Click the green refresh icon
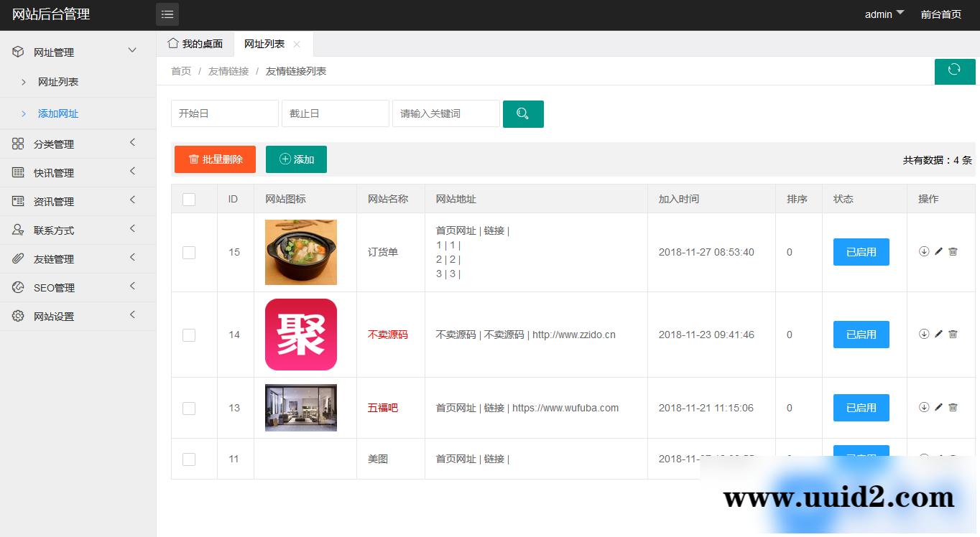The width and height of the screenshot is (980, 537). tap(955, 71)
